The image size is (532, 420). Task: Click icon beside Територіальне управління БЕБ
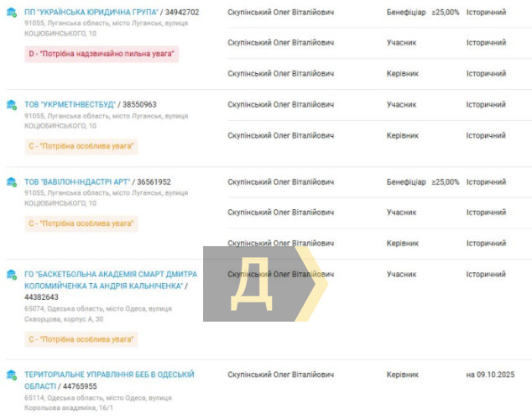click(12, 375)
